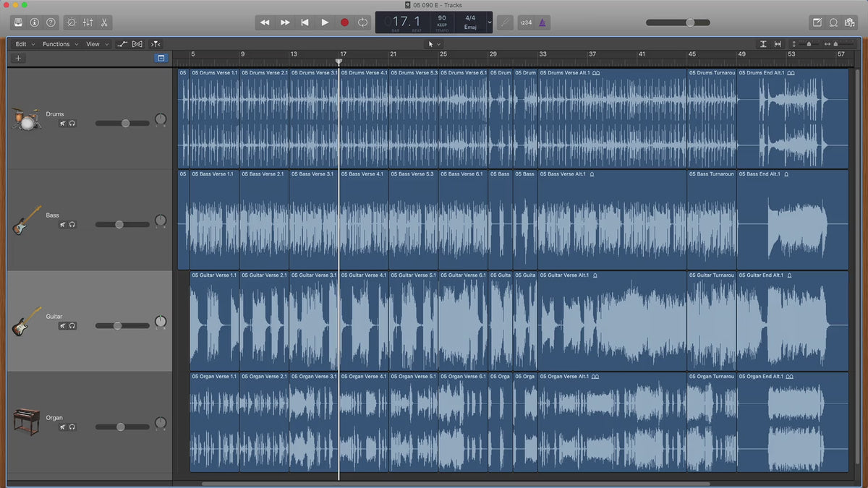Open the Loop Browser
This screenshot has width=868, height=488.
pos(833,22)
